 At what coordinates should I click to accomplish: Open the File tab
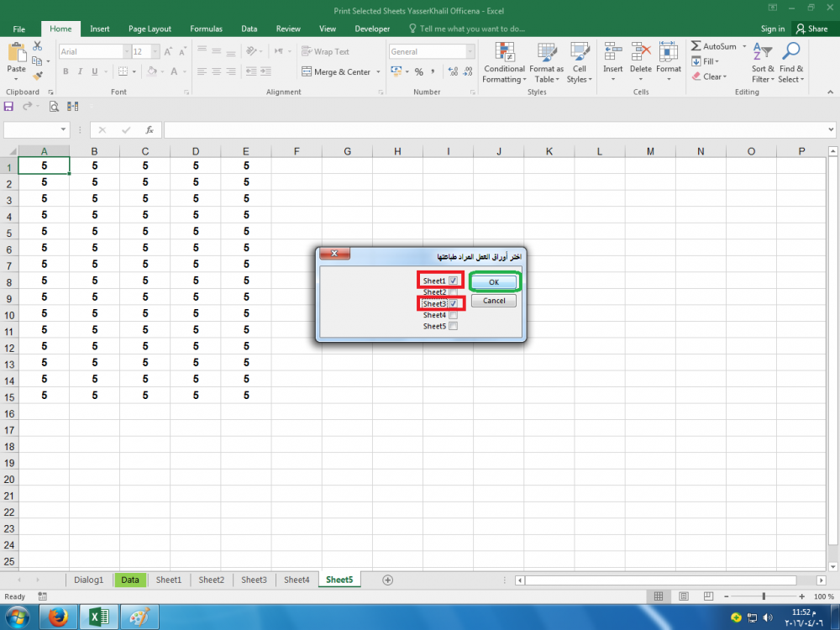click(18, 29)
